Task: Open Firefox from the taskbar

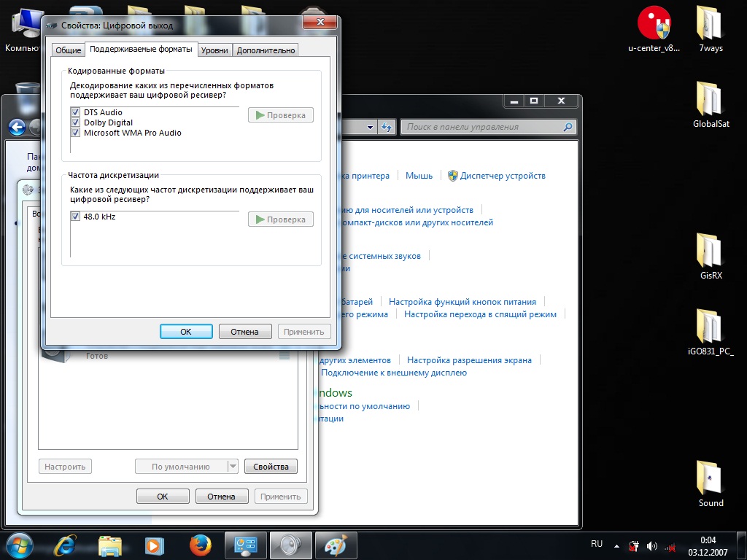Action: coord(200,545)
